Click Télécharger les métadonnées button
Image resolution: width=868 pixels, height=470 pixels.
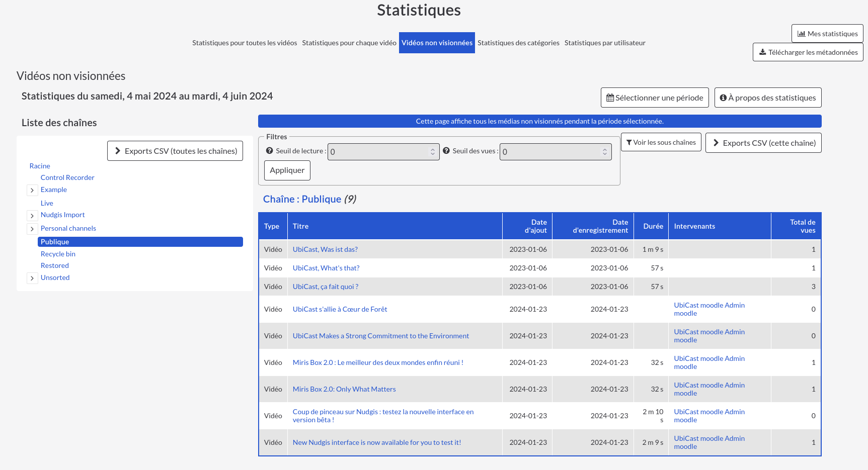[x=808, y=52]
